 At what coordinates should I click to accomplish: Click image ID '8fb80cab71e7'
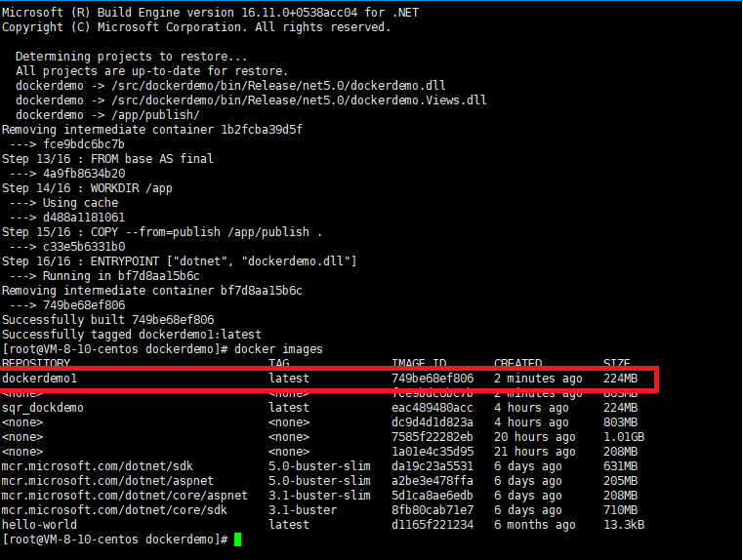point(433,510)
